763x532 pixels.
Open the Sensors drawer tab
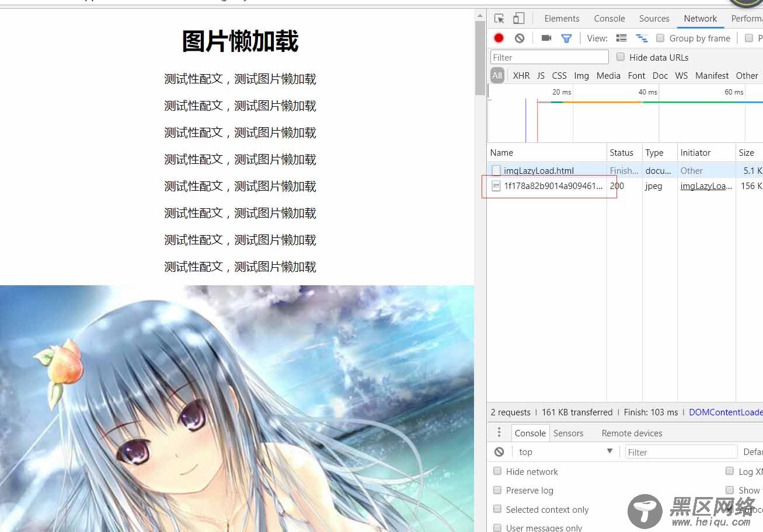[568, 433]
